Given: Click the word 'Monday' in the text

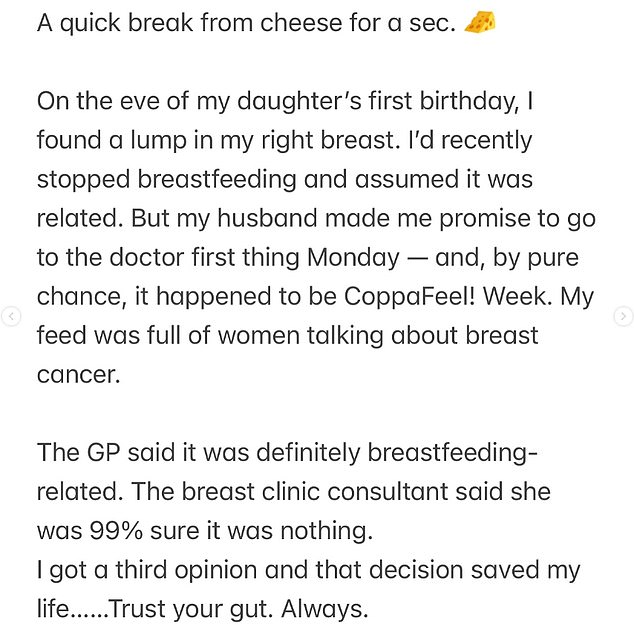Looking at the screenshot, I should tap(353, 257).
